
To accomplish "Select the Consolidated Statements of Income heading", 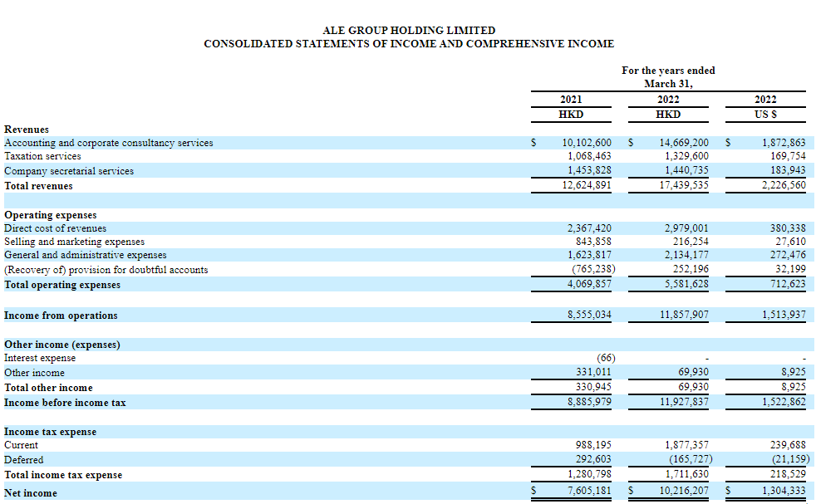I will click(x=409, y=44).
